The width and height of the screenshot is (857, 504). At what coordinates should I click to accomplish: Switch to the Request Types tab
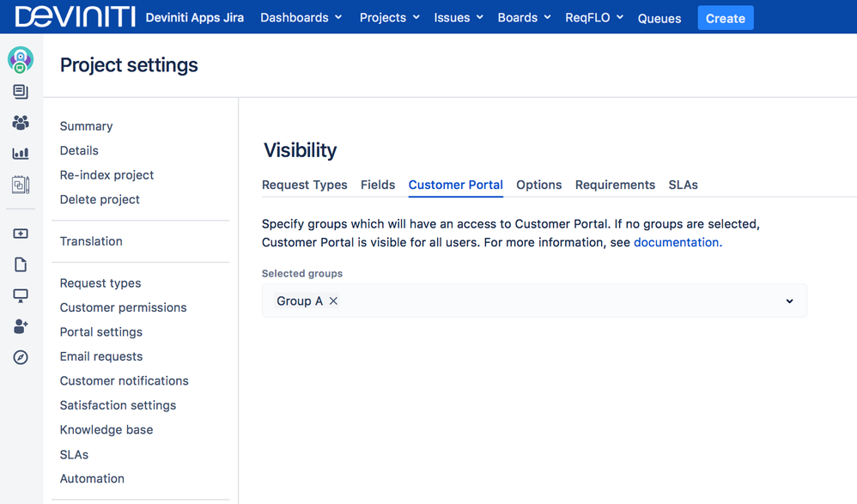(305, 185)
